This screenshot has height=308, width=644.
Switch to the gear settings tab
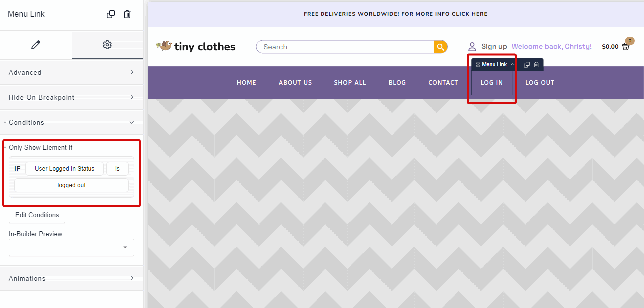107,45
